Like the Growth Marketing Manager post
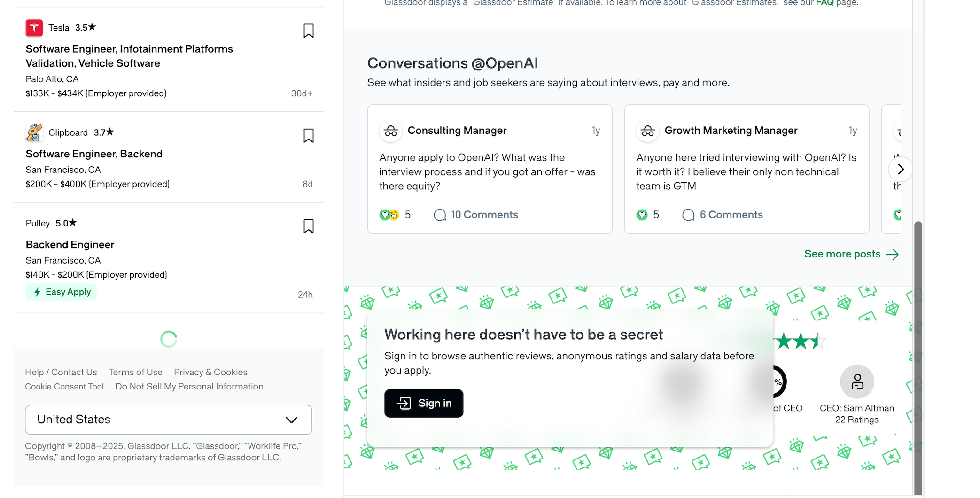 pyautogui.click(x=642, y=215)
